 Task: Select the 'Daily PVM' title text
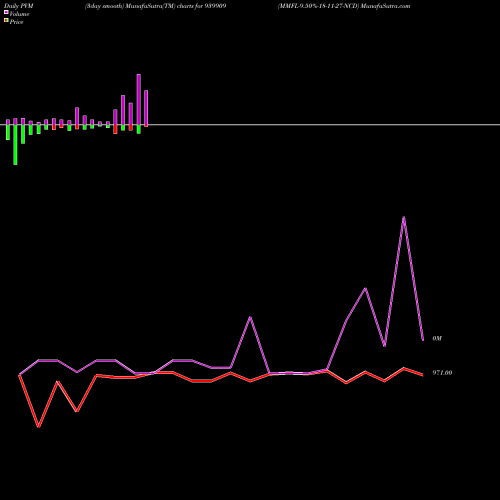coord(19,6)
